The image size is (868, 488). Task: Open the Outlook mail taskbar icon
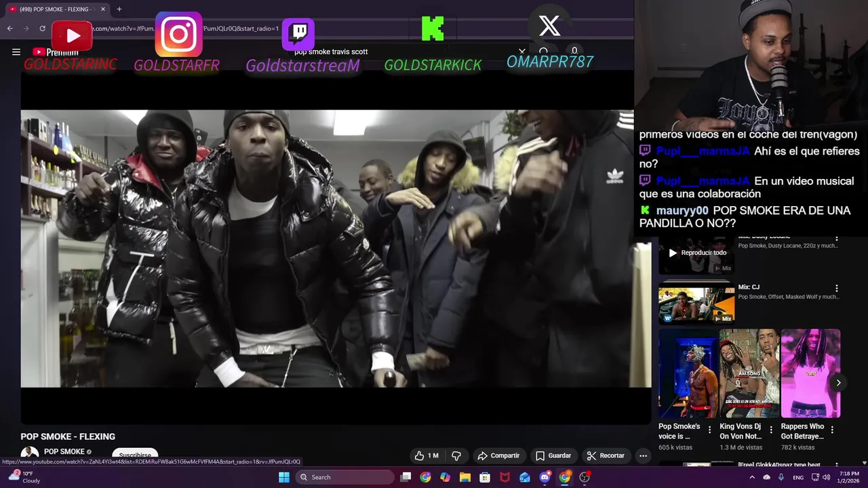(525, 477)
